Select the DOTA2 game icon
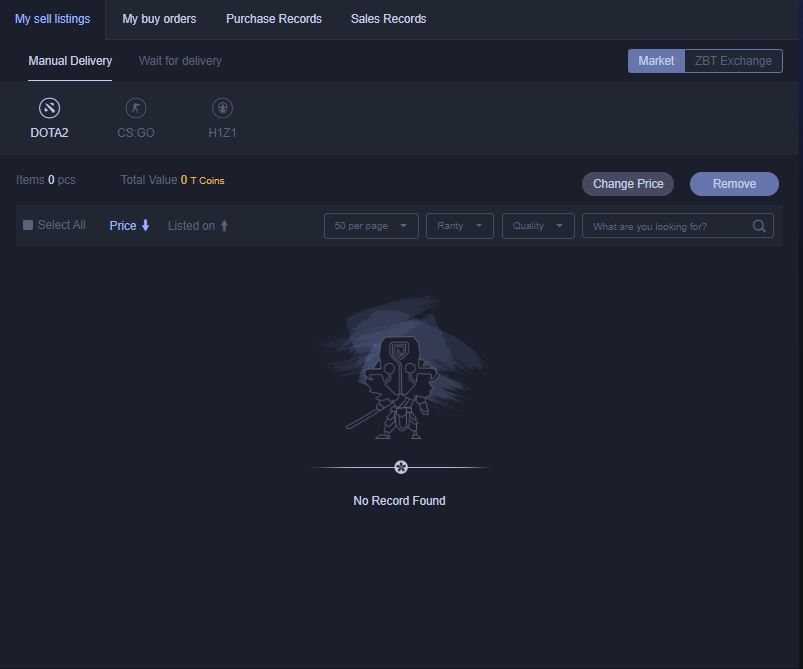Image resolution: width=803 pixels, height=669 pixels. (49, 108)
